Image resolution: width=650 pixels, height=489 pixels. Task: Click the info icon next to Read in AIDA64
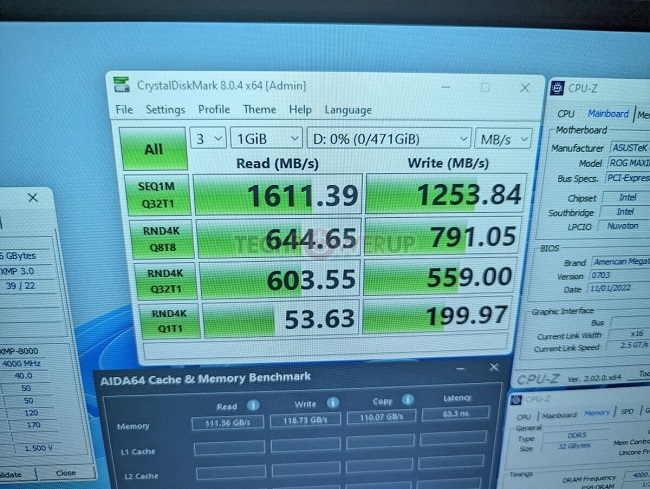tap(253, 405)
